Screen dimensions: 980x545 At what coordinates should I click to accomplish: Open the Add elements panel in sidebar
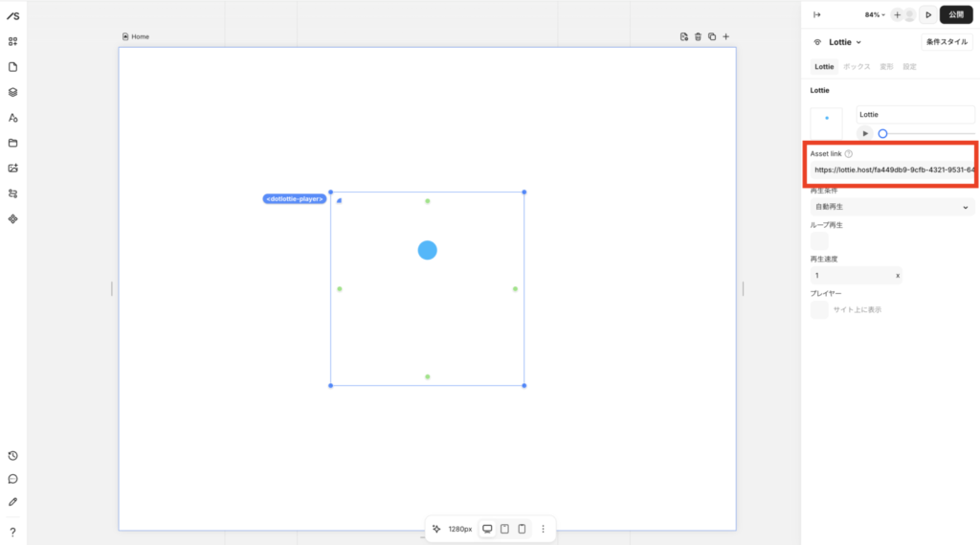click(12, 41)
